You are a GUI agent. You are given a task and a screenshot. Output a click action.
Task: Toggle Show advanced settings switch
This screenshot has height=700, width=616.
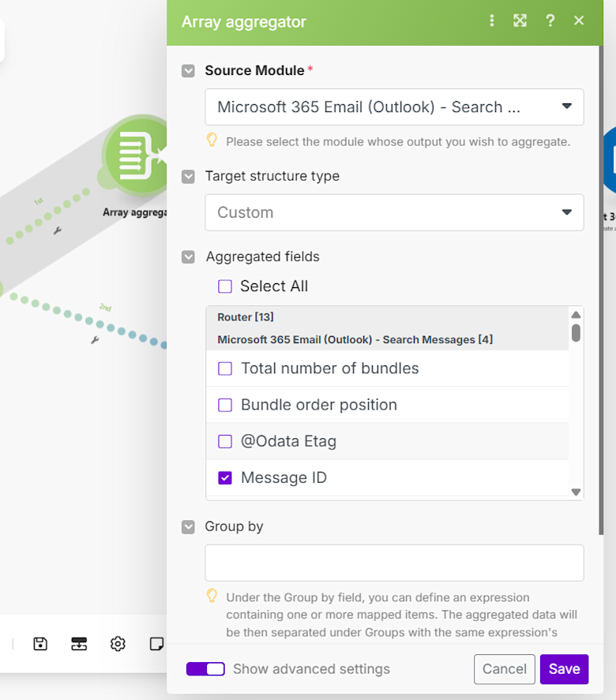point(205,668)
